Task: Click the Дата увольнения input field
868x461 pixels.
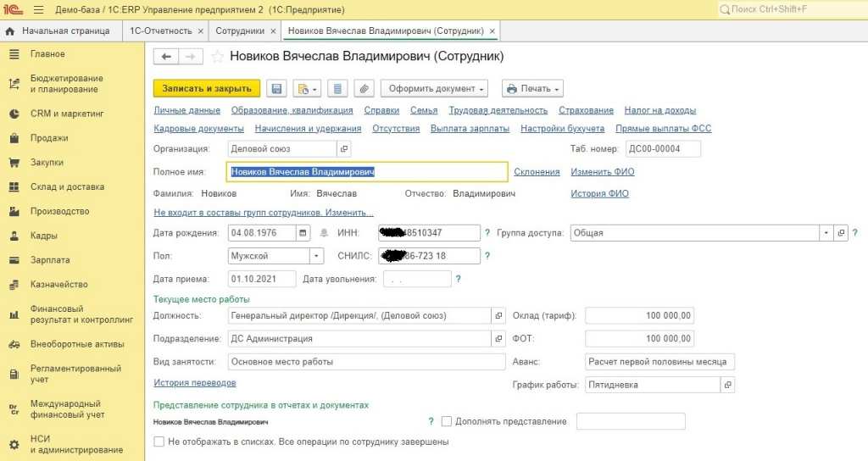Action: click(x=417, y=279)
